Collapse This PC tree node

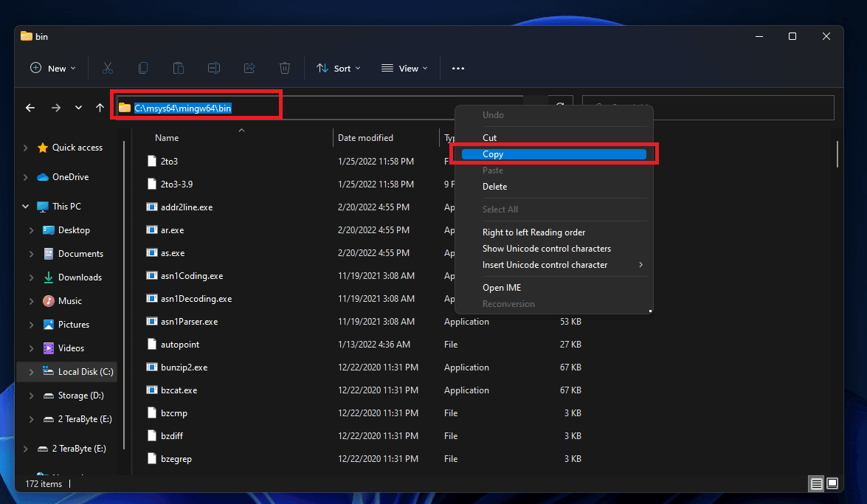25,207
